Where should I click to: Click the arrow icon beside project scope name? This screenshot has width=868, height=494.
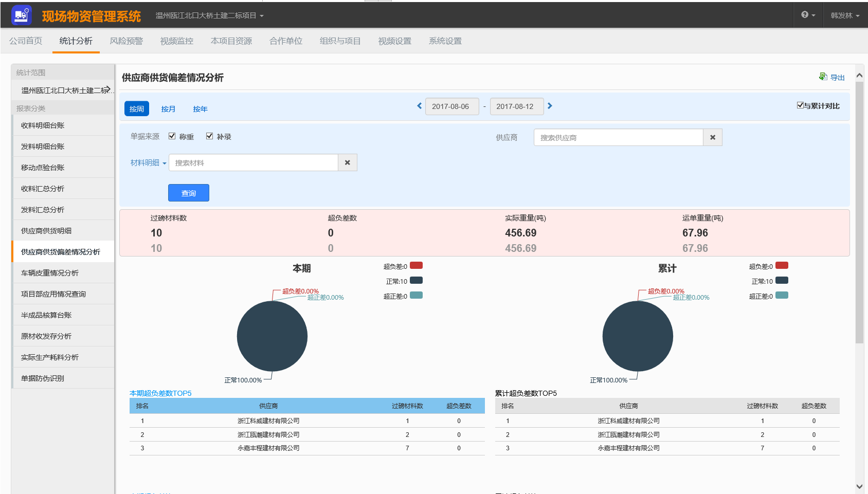[106, 89]
